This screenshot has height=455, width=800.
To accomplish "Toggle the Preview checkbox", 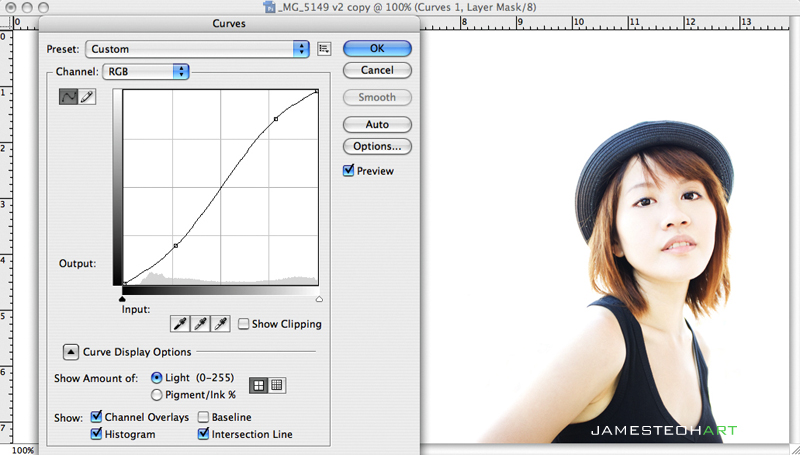I will click(348, 170).
